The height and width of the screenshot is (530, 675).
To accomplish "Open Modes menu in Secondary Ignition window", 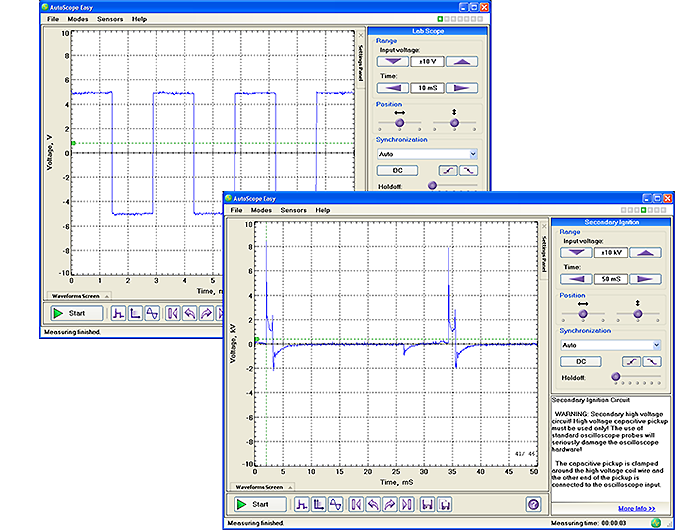I will click(x=261, y=210).
